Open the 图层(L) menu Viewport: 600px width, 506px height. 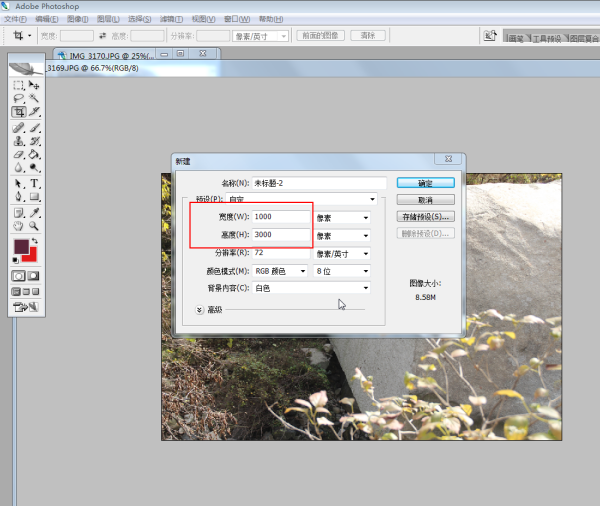[x=108, y=19]
